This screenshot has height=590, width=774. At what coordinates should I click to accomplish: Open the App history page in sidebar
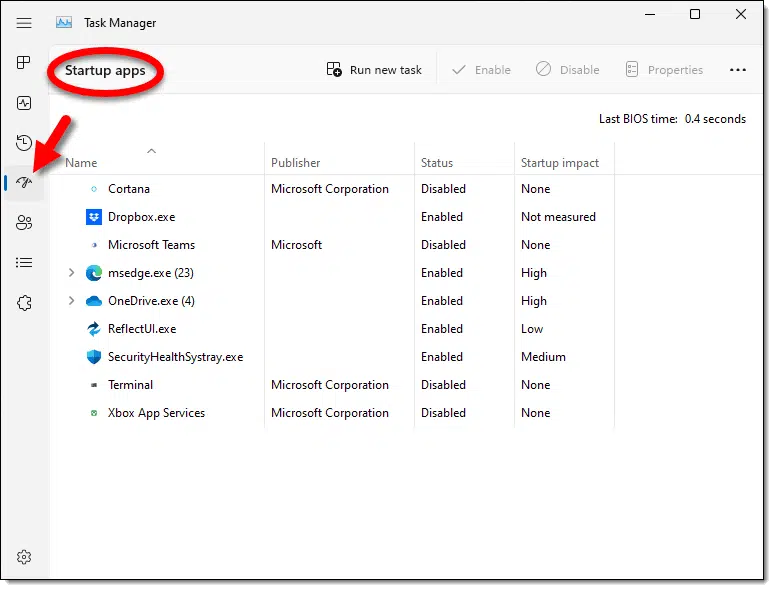24,143
